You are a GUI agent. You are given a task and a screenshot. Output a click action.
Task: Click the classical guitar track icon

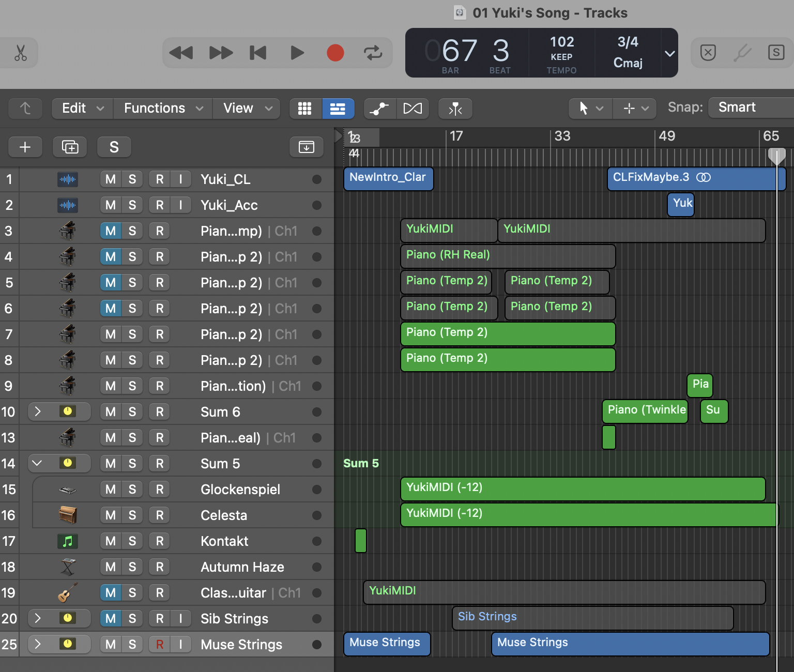tap(68, 592)
